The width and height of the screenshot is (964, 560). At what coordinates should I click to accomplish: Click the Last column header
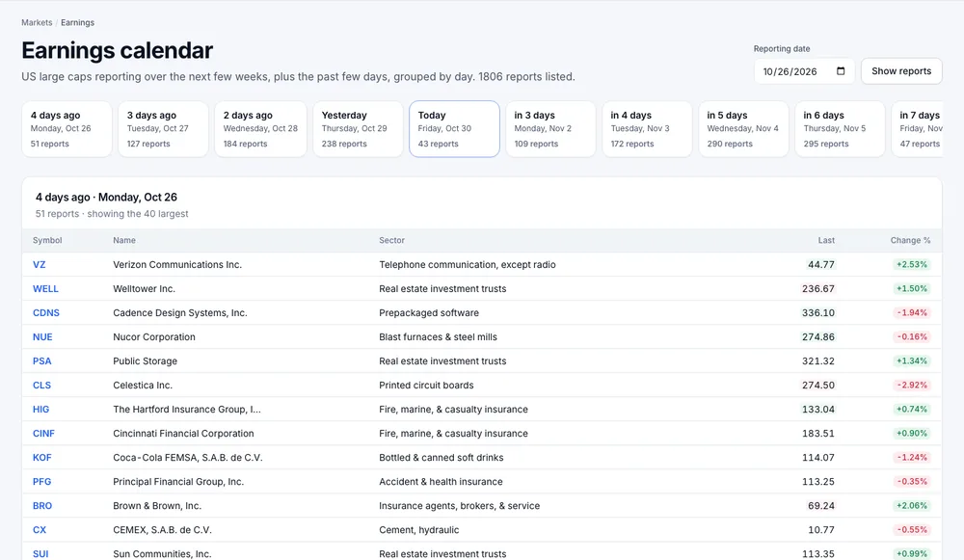(x=826, y=240)
